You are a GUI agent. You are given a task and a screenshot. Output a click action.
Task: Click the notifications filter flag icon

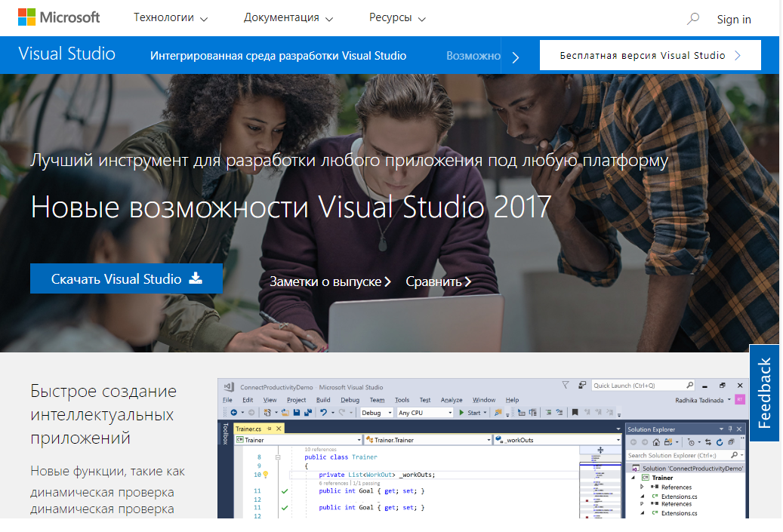point(566,386)
